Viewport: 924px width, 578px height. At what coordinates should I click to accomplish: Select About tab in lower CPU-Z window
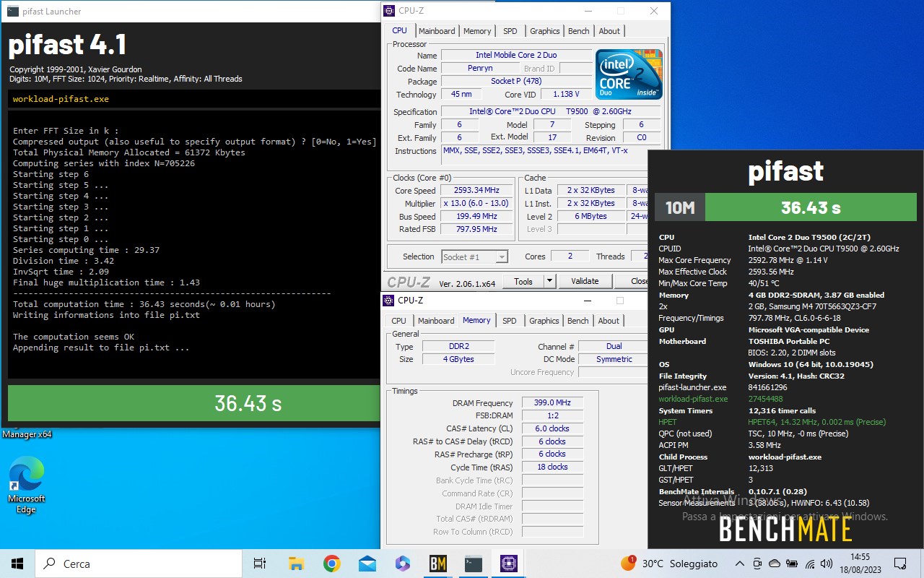click(x=609, y=321)
